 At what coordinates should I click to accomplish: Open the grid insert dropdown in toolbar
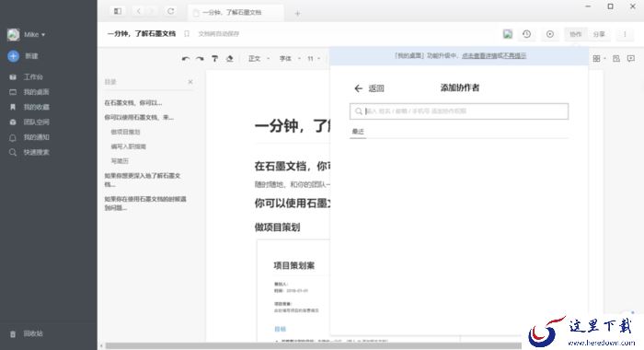coord(599,59)
